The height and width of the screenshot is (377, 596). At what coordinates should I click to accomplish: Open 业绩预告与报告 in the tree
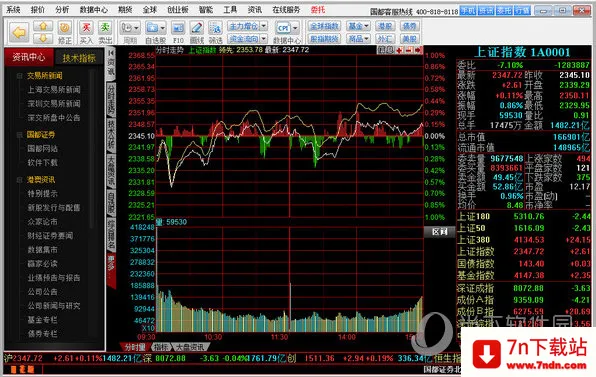point(54,278)
